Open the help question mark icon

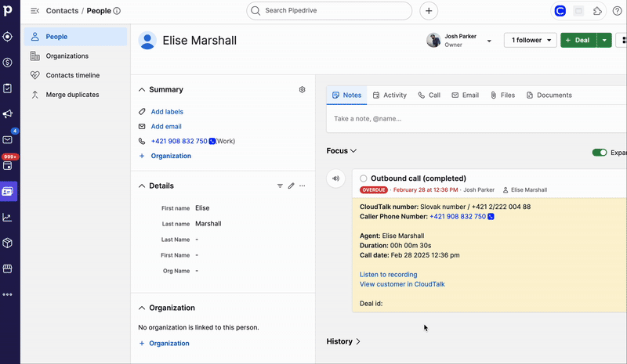click(617, 11)
